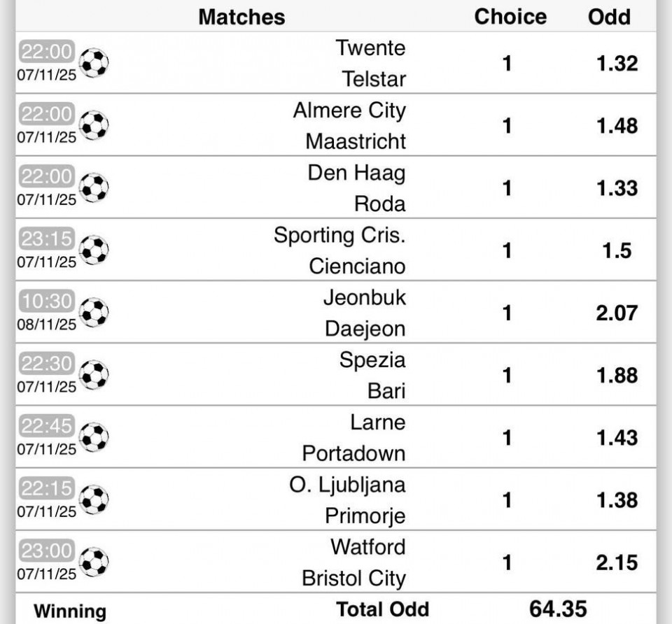
Task: Select the soccer ball next to Den Haag
Action: click(94, 188)
